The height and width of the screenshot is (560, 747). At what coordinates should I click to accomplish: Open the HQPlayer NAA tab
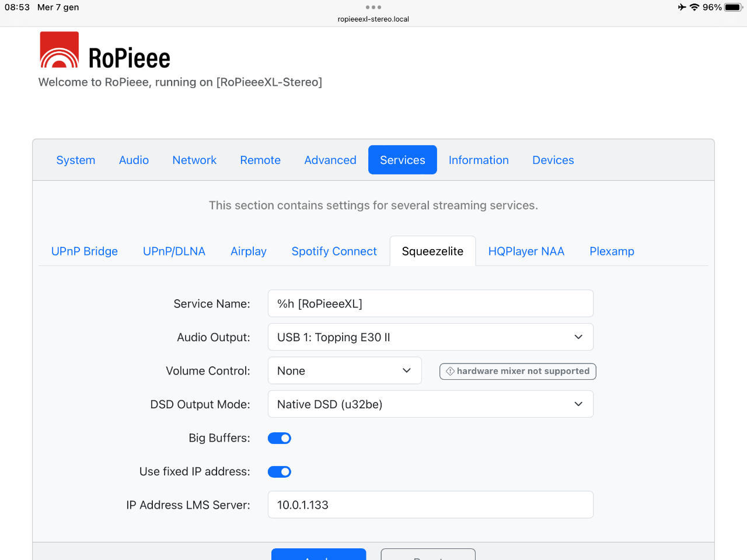(x=526, y=251)
